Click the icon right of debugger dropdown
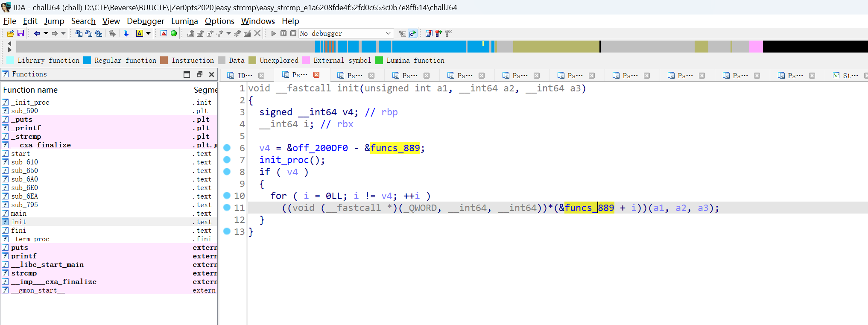 pyautogui.click(x=402, y=33)
